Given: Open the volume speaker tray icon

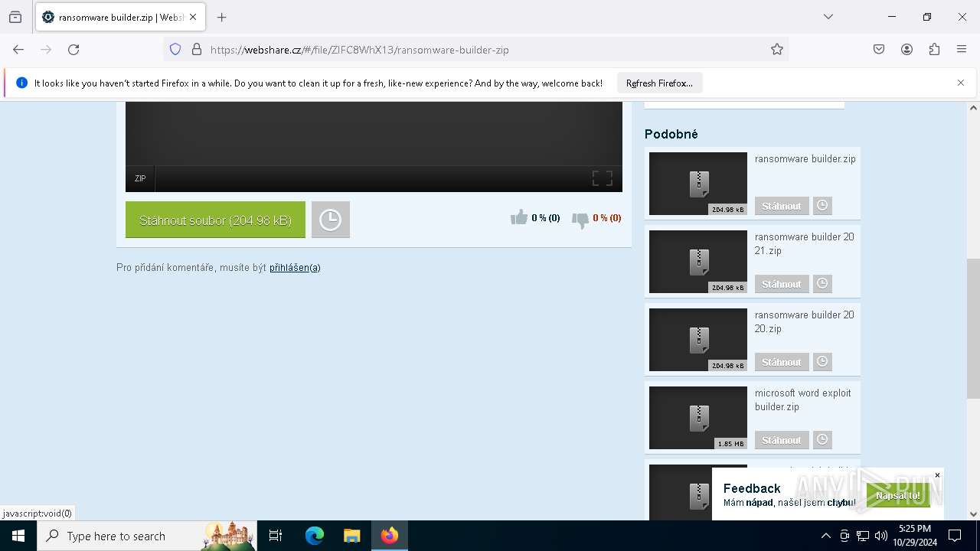Looking at the screenshot, I should click(881, 536).
